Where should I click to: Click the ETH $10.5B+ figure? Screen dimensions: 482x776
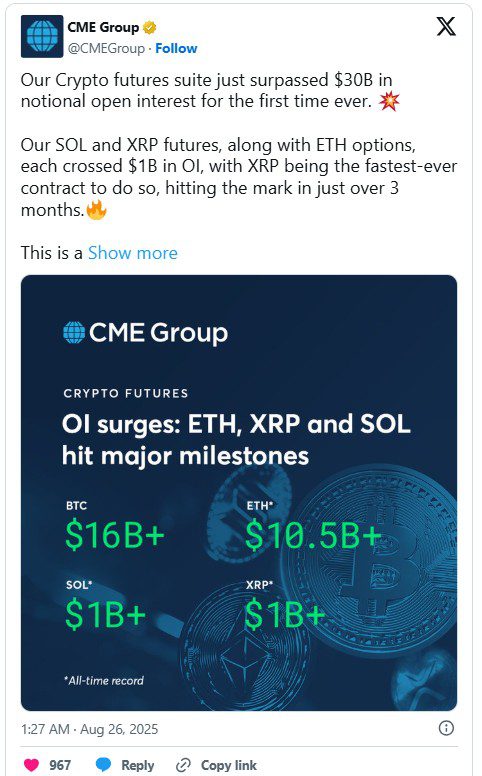click(x=313, y=535)
